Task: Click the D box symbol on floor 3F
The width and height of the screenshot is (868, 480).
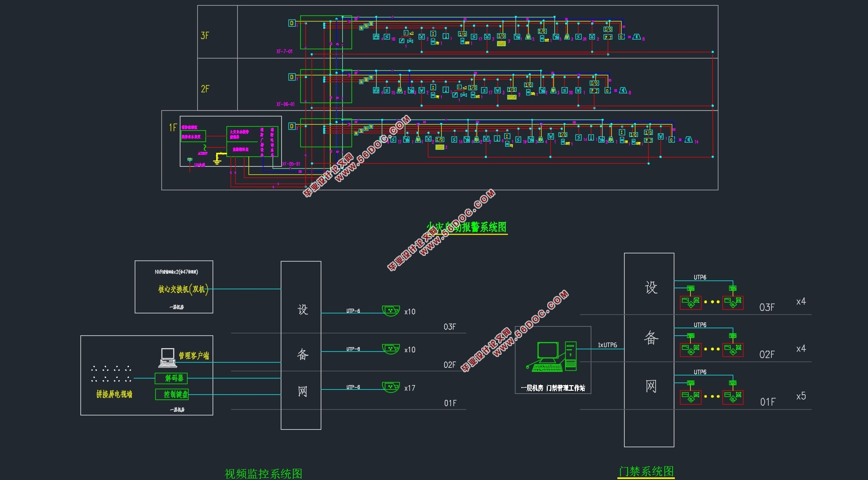Action: (292, 23)
